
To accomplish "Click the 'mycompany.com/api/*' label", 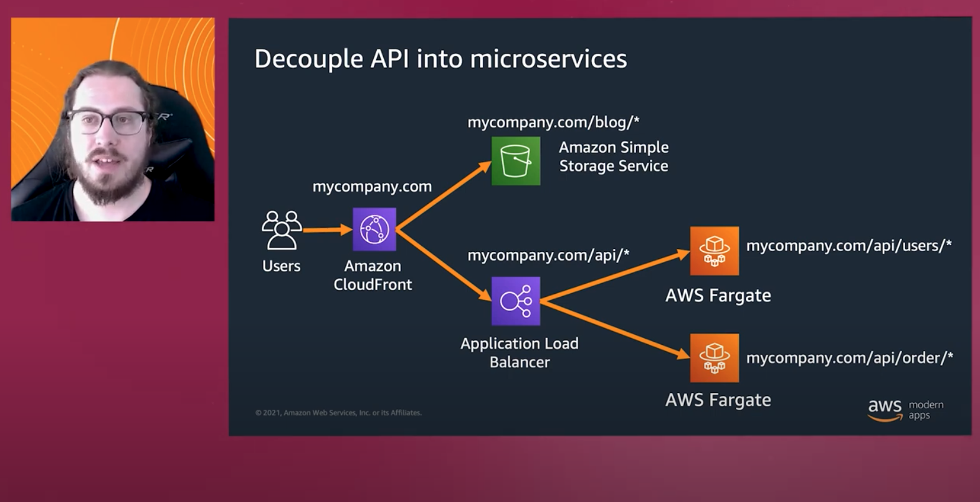I will [548, 255].
